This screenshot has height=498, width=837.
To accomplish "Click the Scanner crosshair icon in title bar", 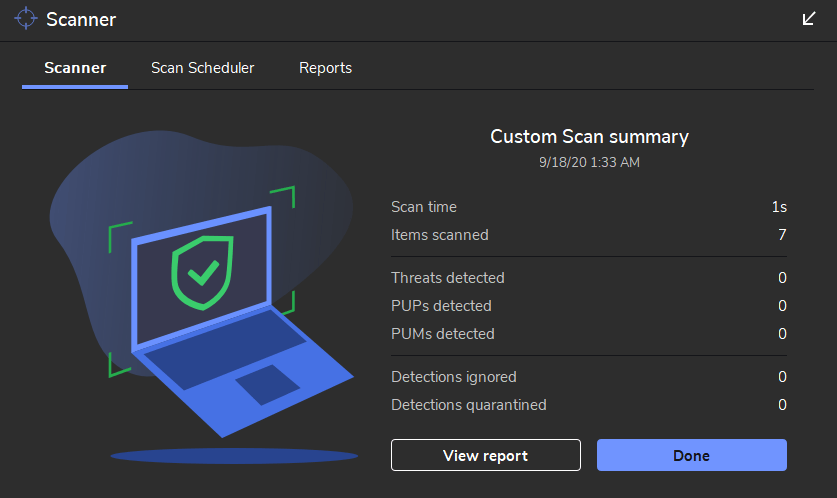I will click(x=25, y=19).
